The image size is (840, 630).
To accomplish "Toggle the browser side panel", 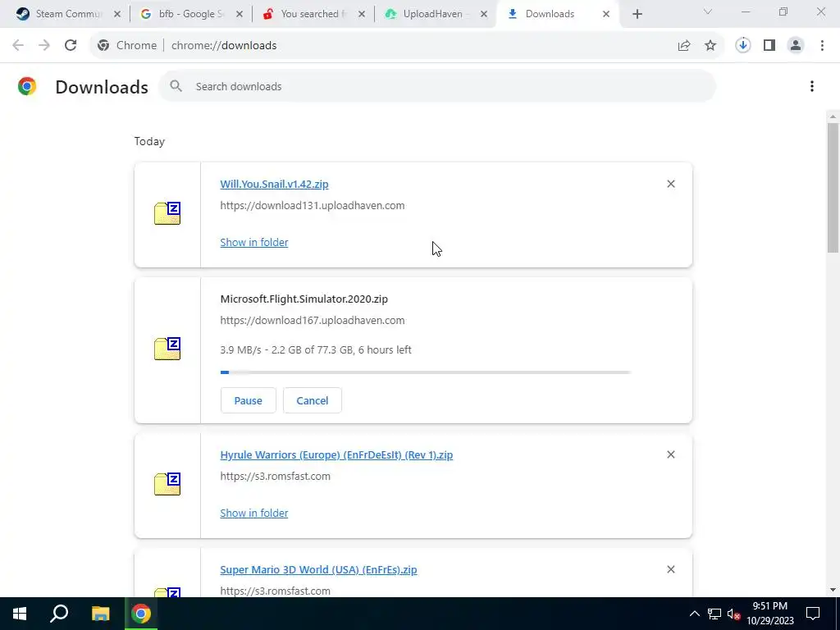I will coord(769,46).
